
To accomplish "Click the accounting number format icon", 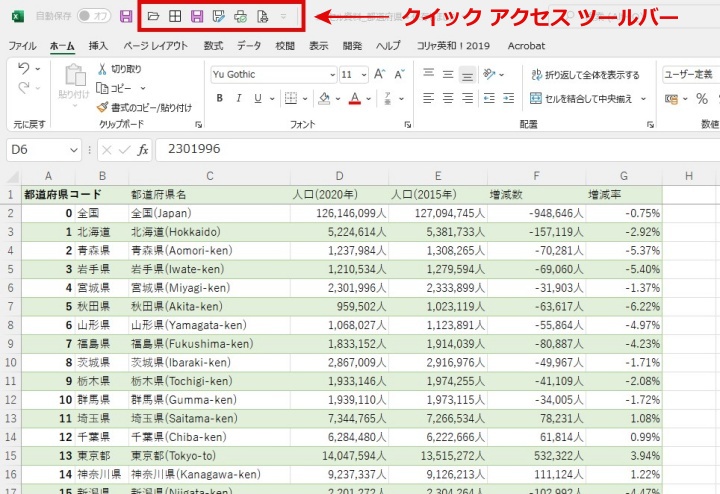I will (x=671, y=98).
